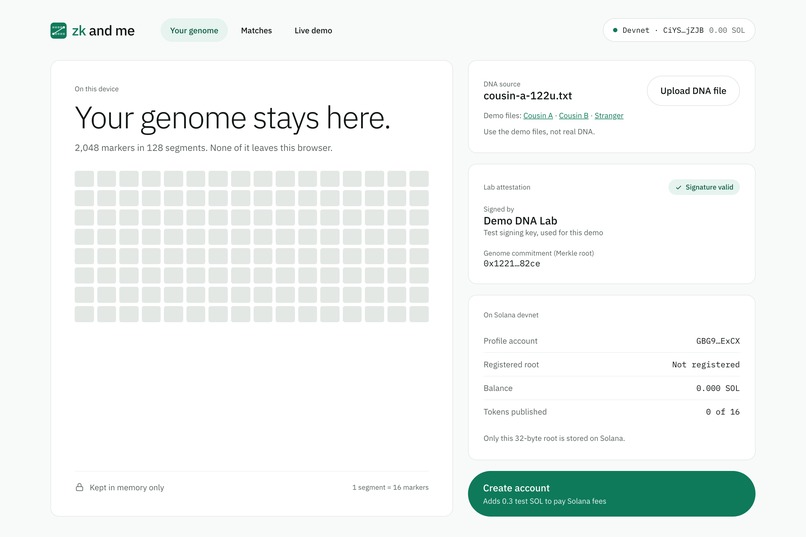Click the Merkle root value 0x1221…82ce
The image size is (806, 537).
511,264
